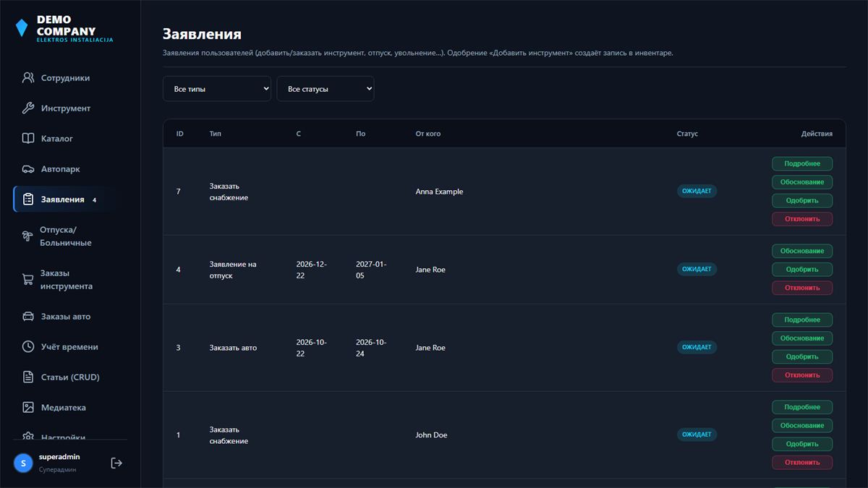Click the logout arrow icon

click(x=116, y=463)
